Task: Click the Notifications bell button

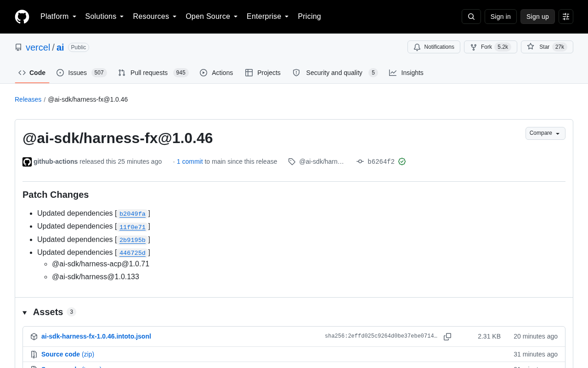Action: tap(434, 47)
